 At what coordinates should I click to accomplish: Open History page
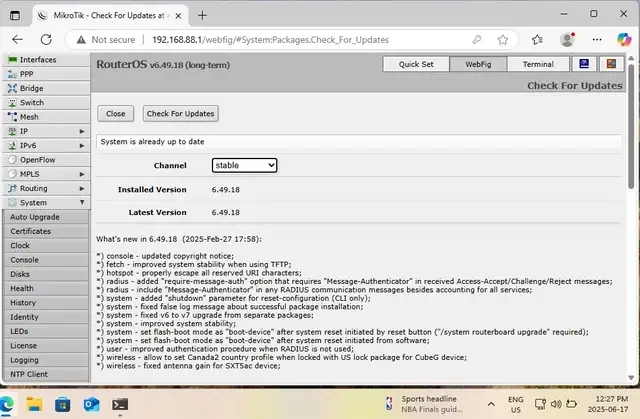(x=46, y=303)
